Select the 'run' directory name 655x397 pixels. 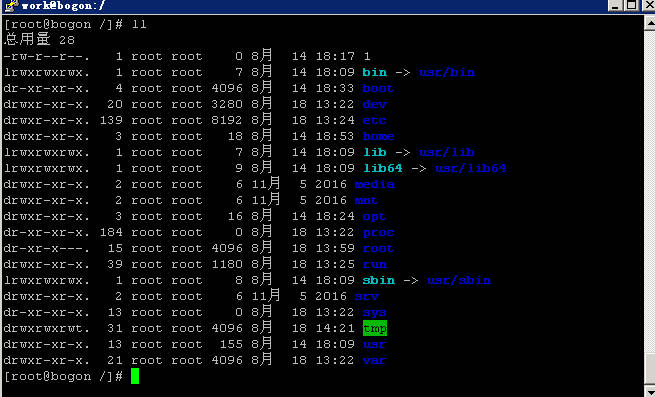374,265
